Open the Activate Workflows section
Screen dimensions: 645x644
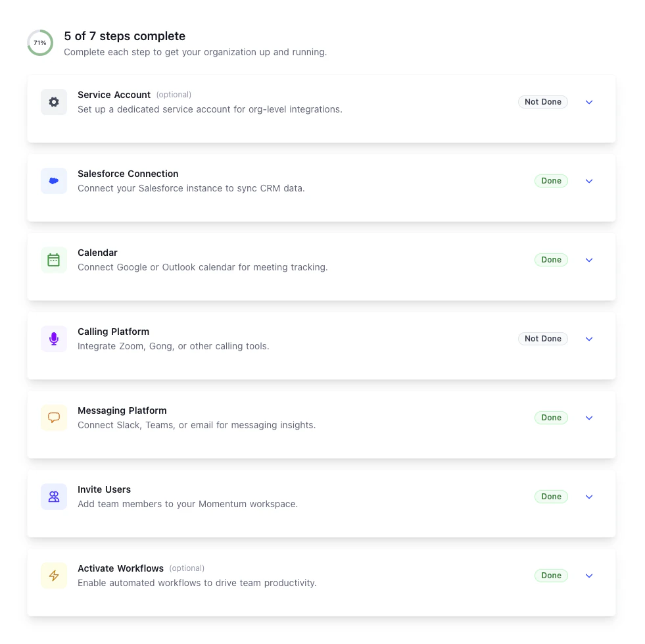coord(588,575)
